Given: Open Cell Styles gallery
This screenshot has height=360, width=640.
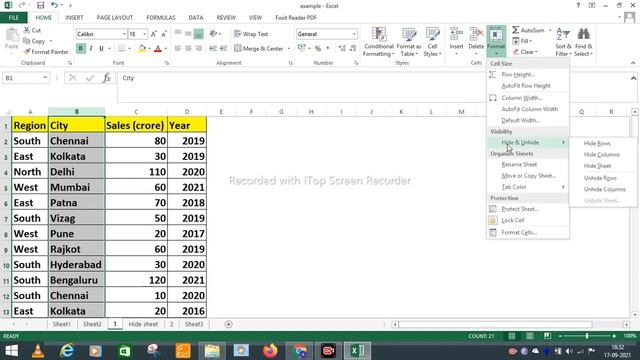Looking at the screenshot, I should click(432, 42).
